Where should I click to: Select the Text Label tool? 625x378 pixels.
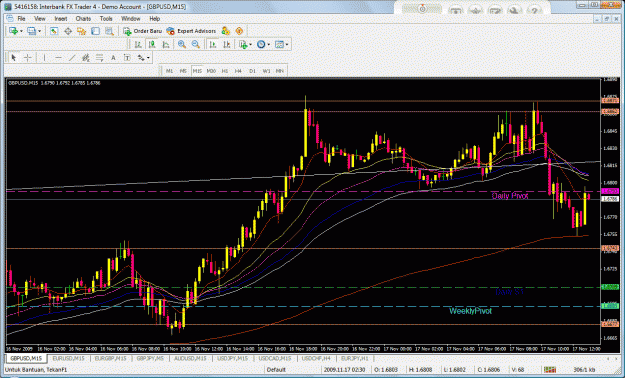(x=127, y=58)
